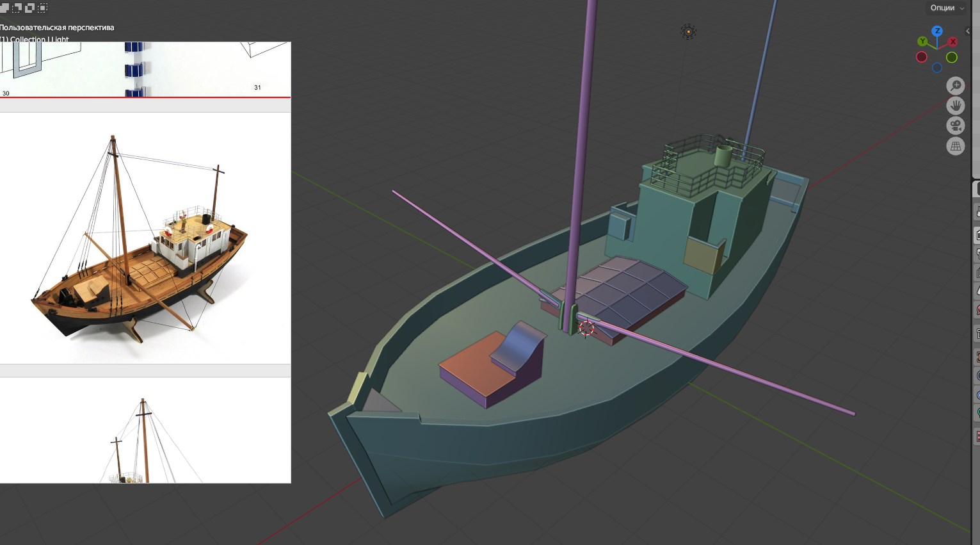
Task: Choose the intersect selection mode icon
Action: click(43, 8)
